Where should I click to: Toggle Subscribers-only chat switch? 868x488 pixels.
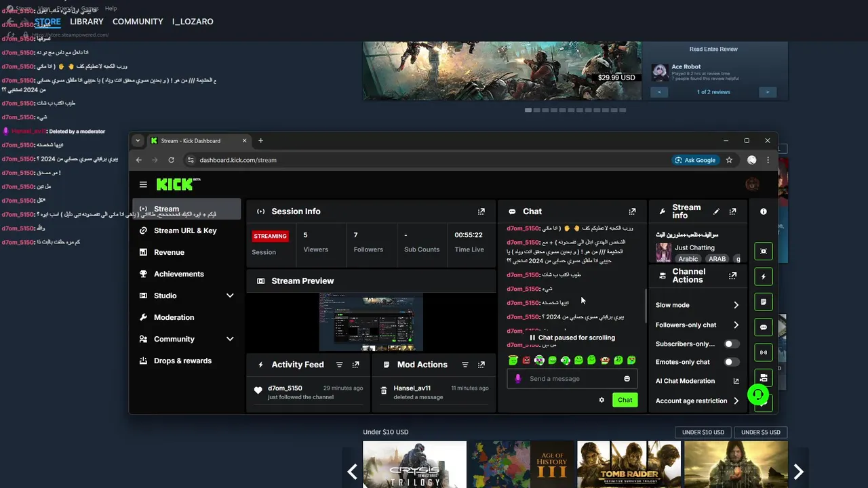click(731, 344)
